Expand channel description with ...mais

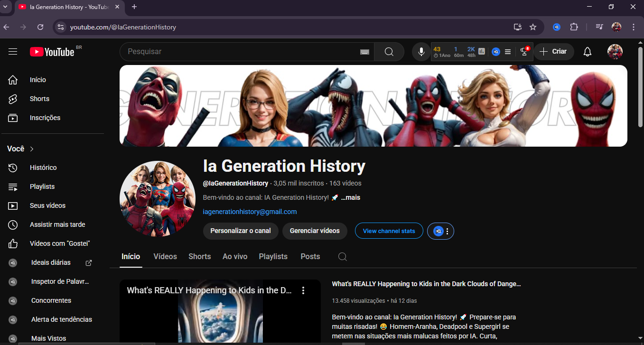[x=351, y=197]
